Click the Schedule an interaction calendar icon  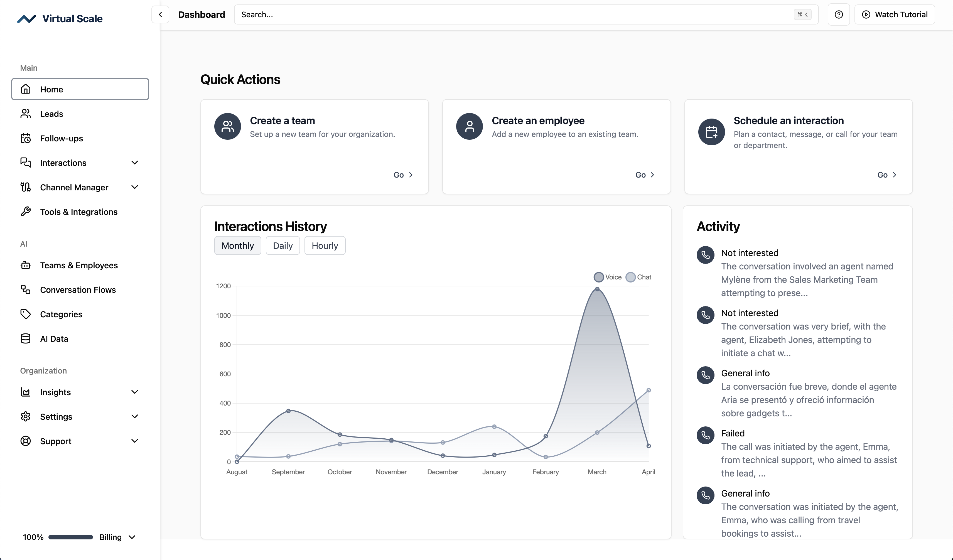click(x=711, y=132)
